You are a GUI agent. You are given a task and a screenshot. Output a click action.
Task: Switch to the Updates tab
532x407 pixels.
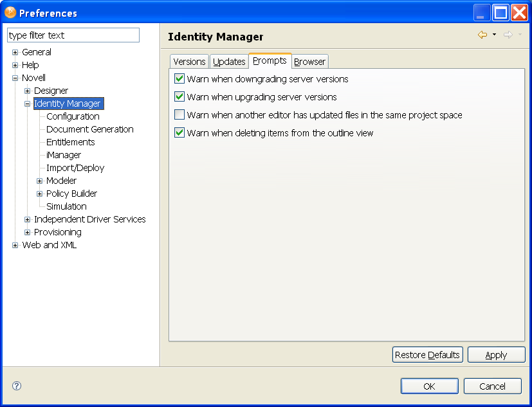click(x=229, y=62)
